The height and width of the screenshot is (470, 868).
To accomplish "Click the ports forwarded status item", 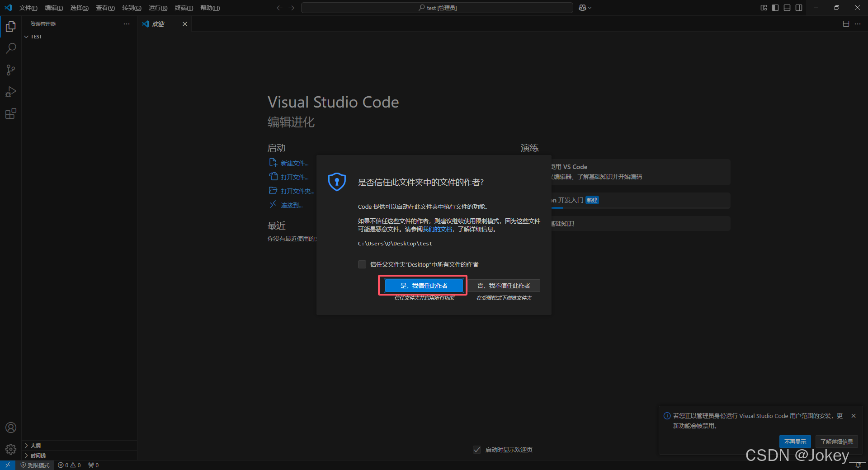I will point(93,465).
